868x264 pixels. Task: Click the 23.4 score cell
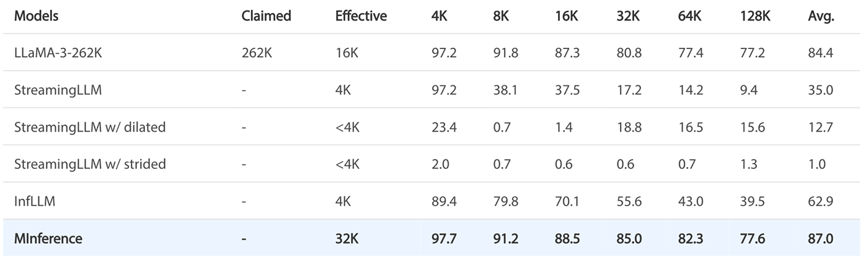point(444,127)
